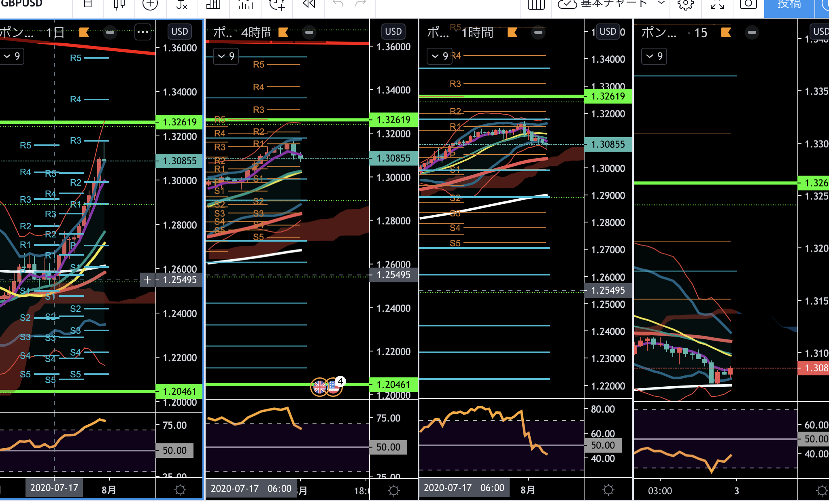
Task: Click the USD currency label on the 4時間 chart
Action: point(393,32)
